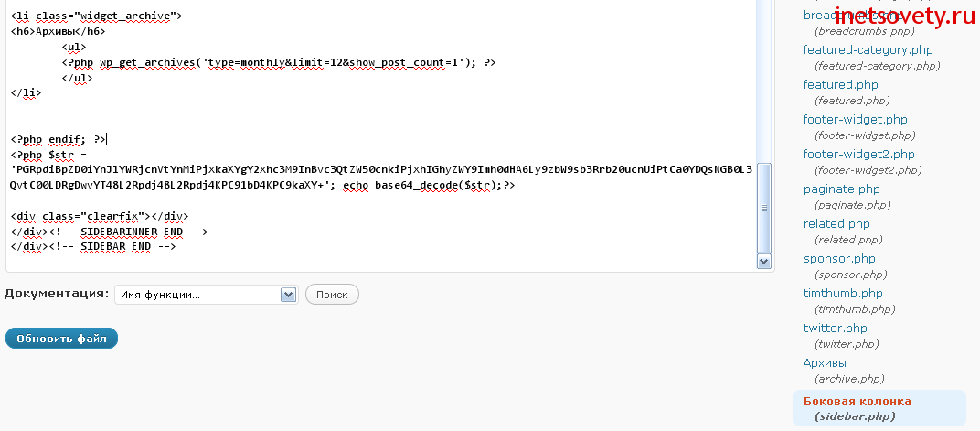Open footer-widget.php template file
The width and height of the screenshot is (980, 431).
pos(855,120)
